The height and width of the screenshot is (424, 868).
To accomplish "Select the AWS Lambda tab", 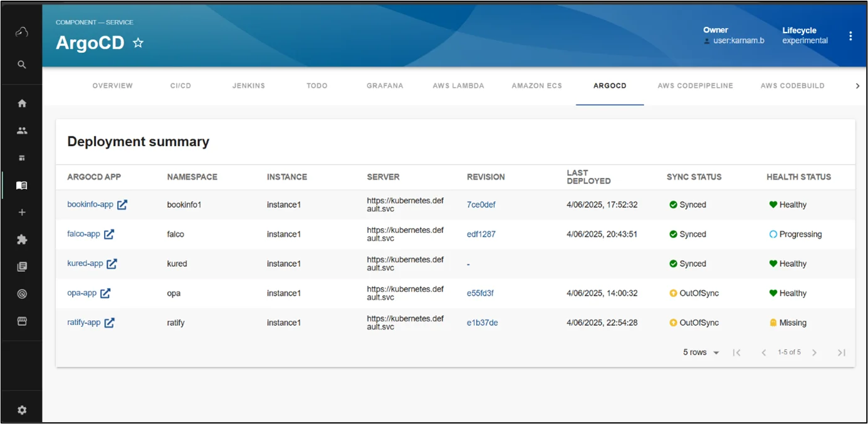I will [x=458, y=86].
